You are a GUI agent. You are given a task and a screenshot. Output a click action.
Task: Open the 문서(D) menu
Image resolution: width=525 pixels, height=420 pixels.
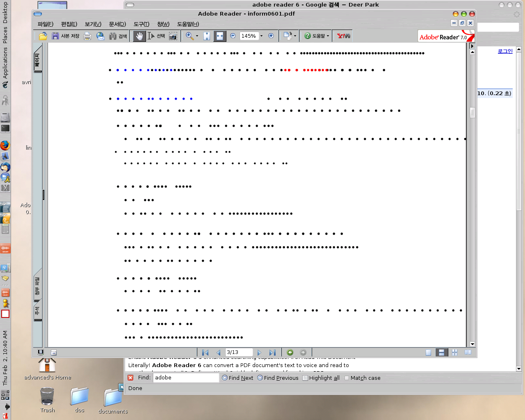117,24
